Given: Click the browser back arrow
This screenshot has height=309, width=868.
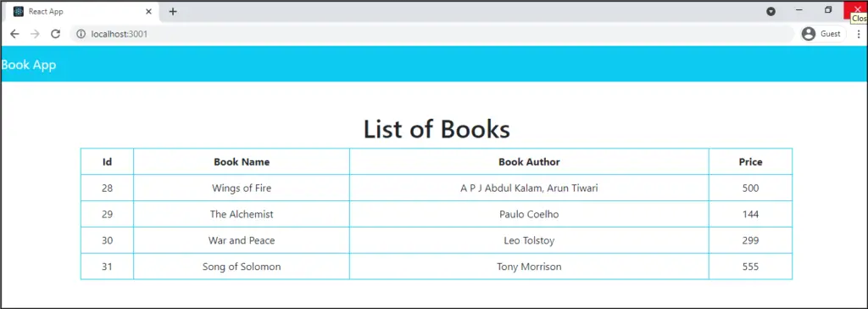Looking at the screenshot, I should tap(14, 34).
